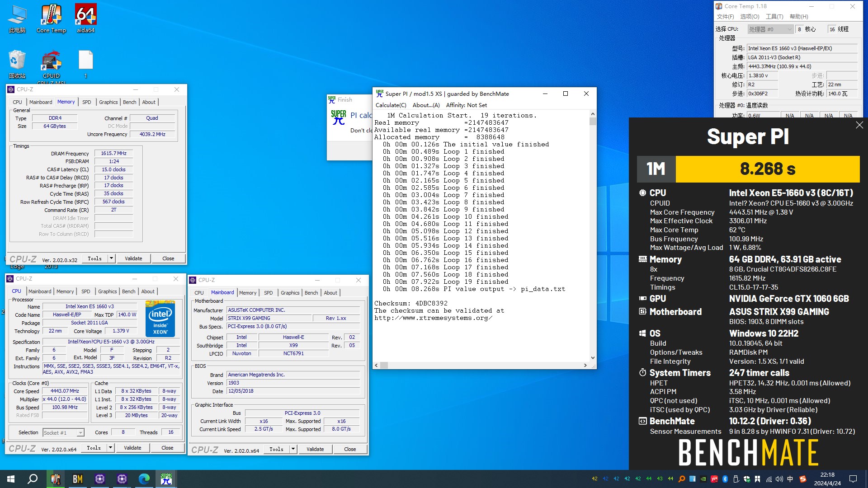This screenshot has height=488, width=868.
Task: Click Validate in bottom-left CPU-Z CPU window
Action: click(x=132, y=448)
